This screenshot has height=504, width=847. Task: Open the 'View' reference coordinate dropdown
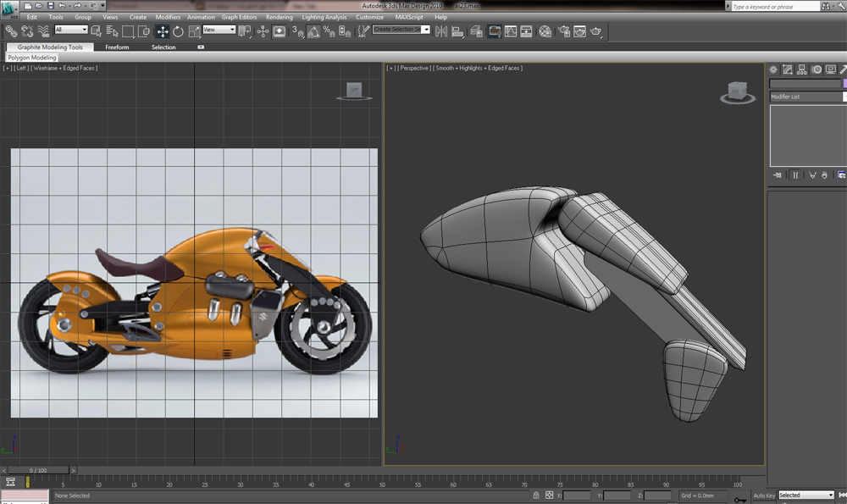[219, 30]
